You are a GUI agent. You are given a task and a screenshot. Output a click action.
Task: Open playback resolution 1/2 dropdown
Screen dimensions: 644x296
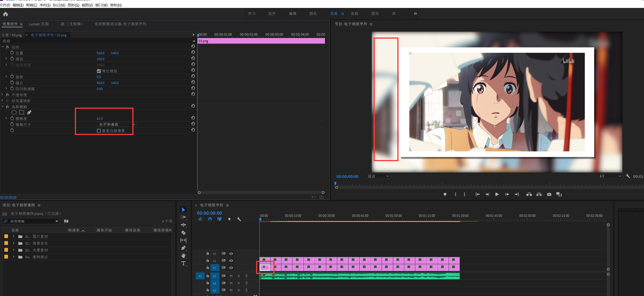click(x=610, y=176)
